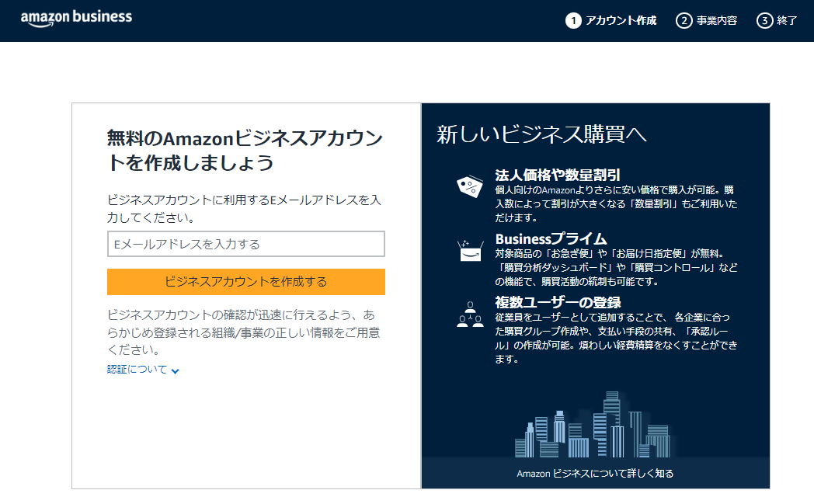Click the group-of-users icon beside 複数ユーザーの登録
The width and height of the screenshot is (814, 504).
point(470,314)
